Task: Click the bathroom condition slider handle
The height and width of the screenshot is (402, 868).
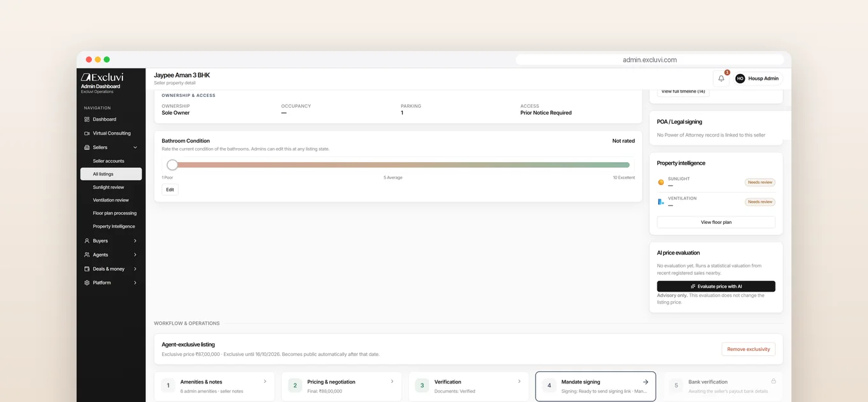Action: 172,165
